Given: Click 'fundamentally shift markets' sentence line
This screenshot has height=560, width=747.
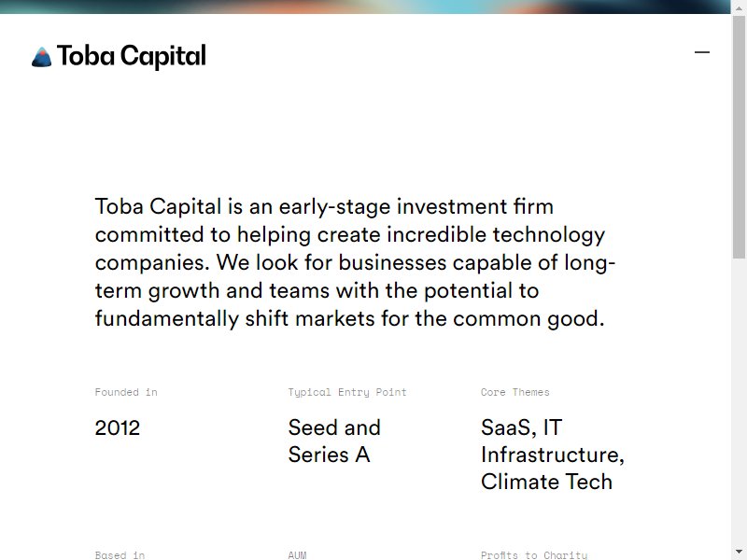Looking at the screenshot, I should [x=349, y=318].
